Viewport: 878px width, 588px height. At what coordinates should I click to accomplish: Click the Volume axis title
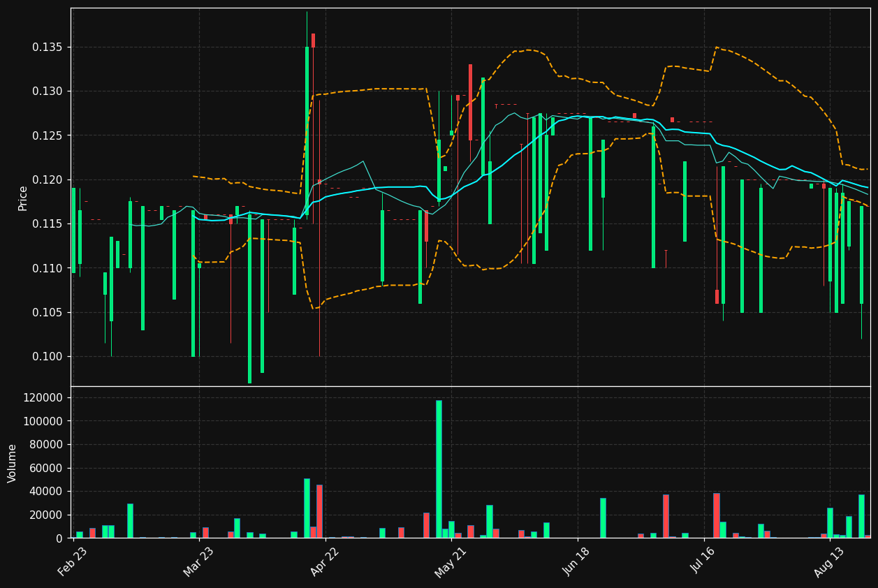click(13, 463)
